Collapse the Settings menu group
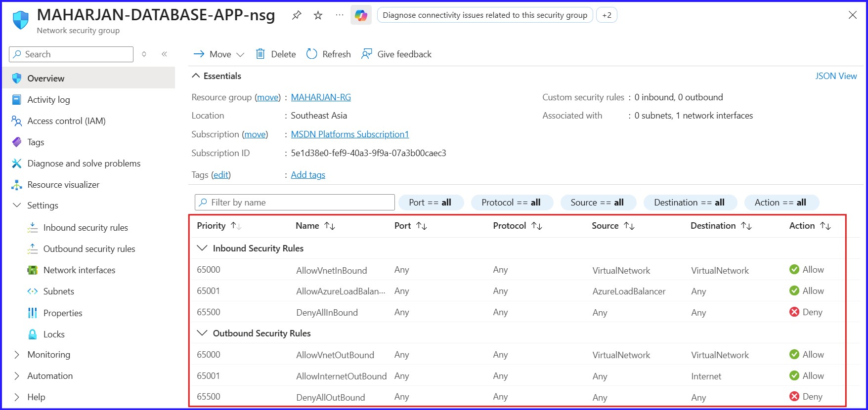 pos(17,205)
